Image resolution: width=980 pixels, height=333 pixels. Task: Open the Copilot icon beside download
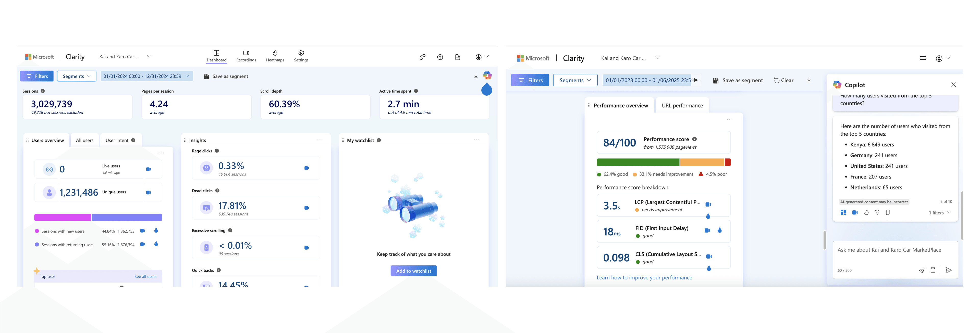(487, 75)
